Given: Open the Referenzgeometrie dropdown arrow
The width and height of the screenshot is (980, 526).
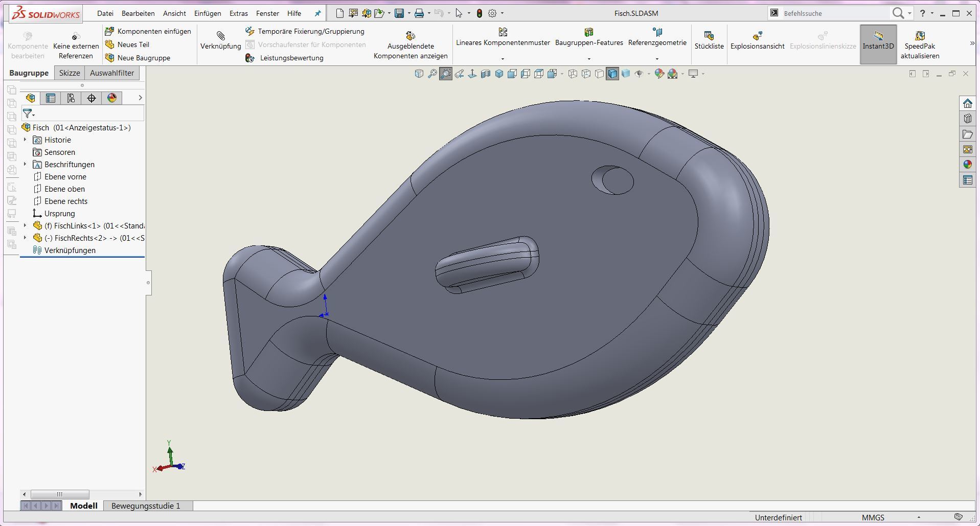Looking at the screenshot, I should pyautogui.click(x=657, y=59).
